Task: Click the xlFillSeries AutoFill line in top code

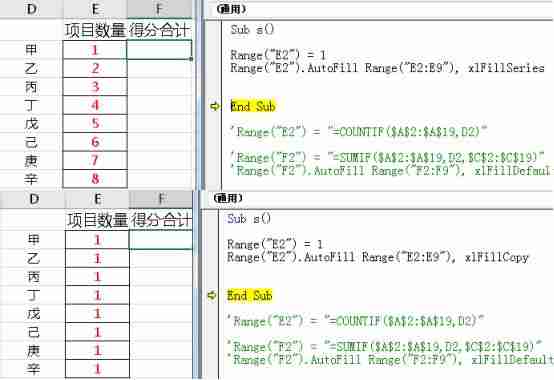Action: pyautogui.click(x=387, y=67)
